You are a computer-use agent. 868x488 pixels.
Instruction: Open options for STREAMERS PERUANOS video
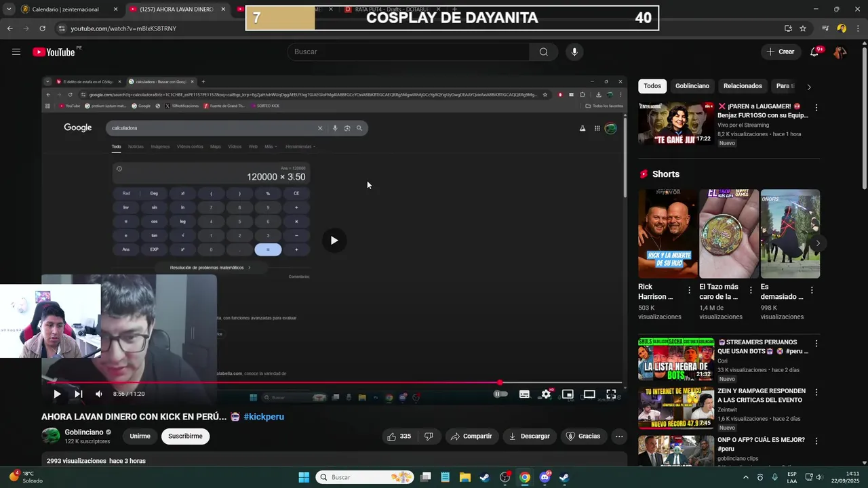(x=816, y=344)
